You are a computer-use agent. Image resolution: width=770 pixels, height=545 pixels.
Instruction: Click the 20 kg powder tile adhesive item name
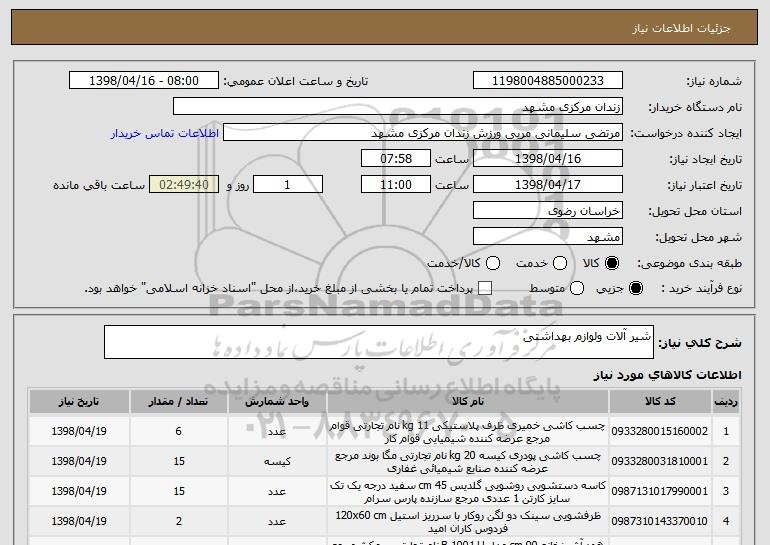click(x=467, y=462)
